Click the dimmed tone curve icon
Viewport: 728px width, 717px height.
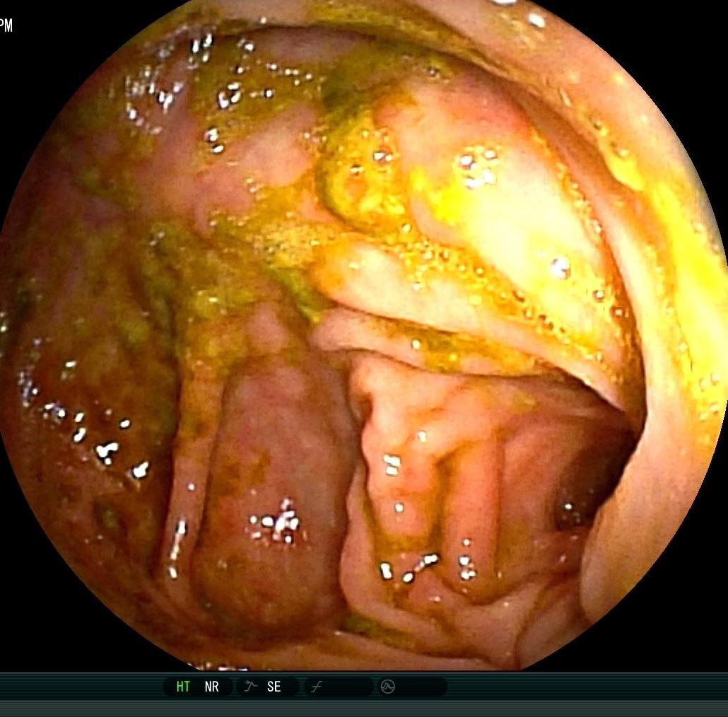pos(316,687)
